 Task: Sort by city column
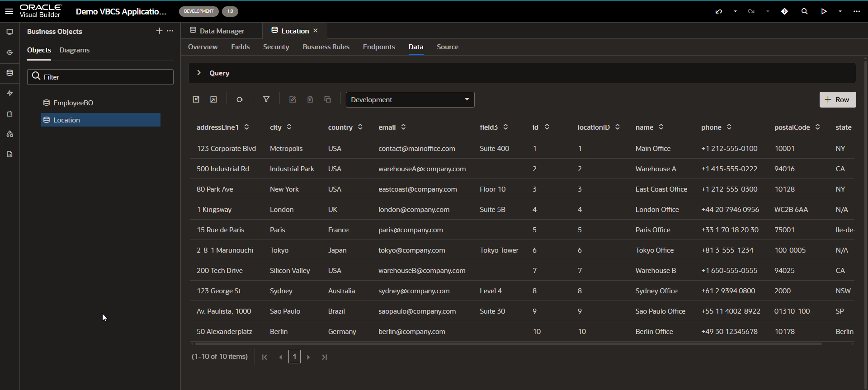point(289,127)
